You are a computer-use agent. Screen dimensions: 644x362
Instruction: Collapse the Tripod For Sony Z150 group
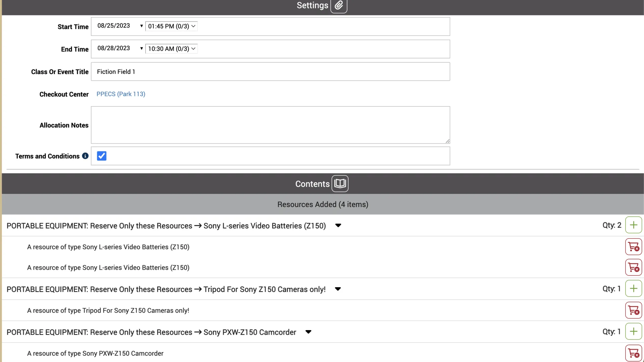pos(338,289)
